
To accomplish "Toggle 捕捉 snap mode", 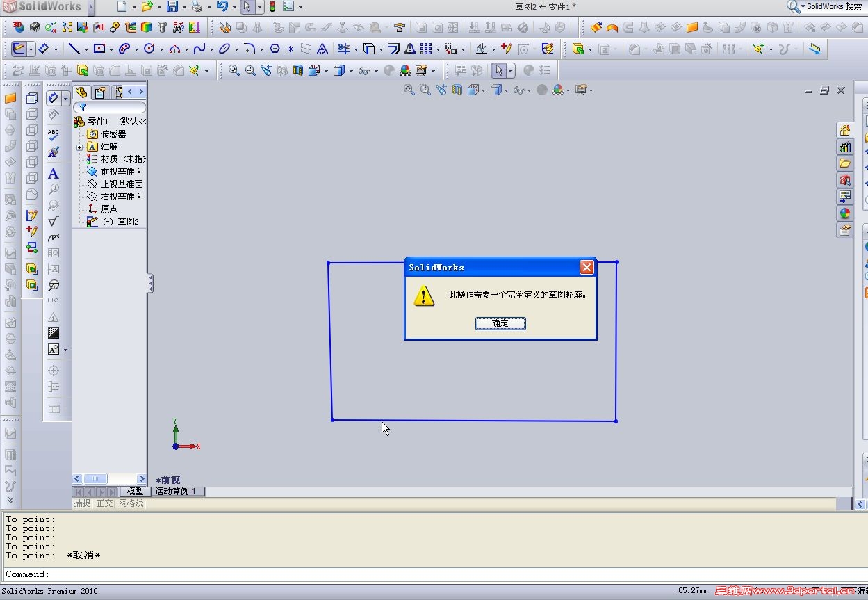I will click(83, 503).
